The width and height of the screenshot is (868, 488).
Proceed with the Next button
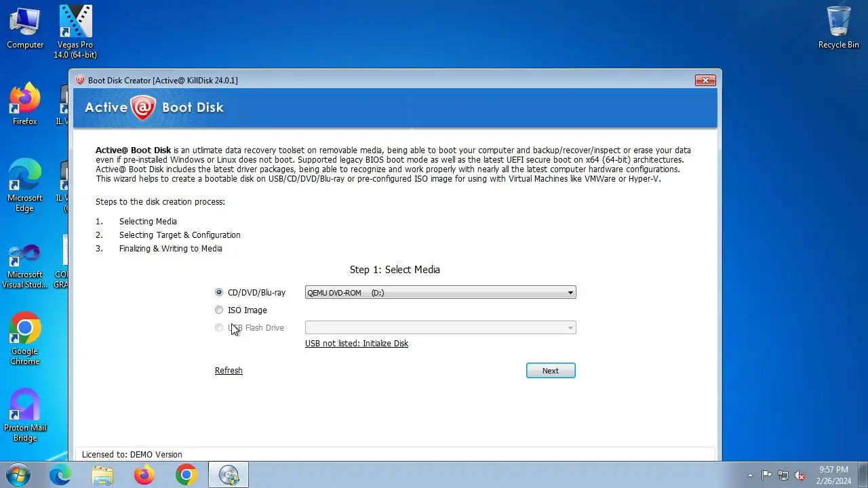tap(551, 371)
